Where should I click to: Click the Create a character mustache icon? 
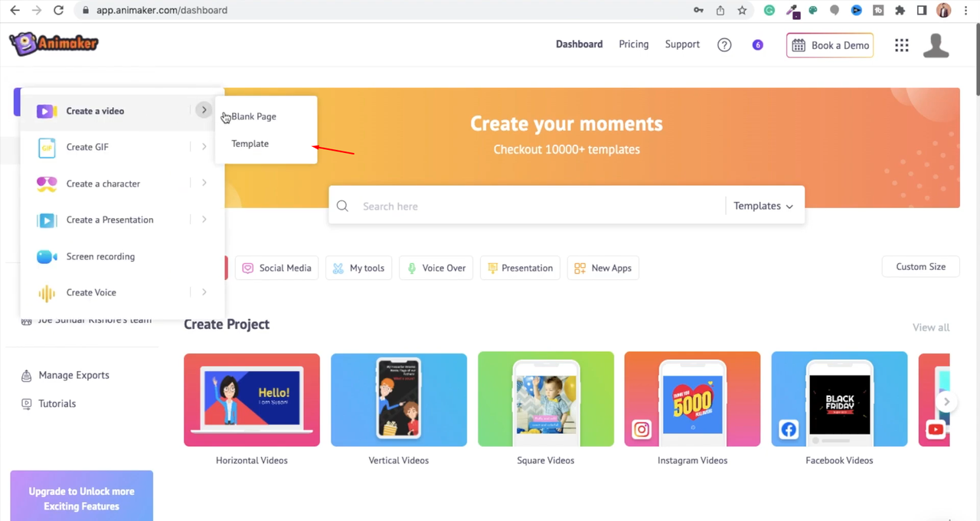tap(47, 184)
